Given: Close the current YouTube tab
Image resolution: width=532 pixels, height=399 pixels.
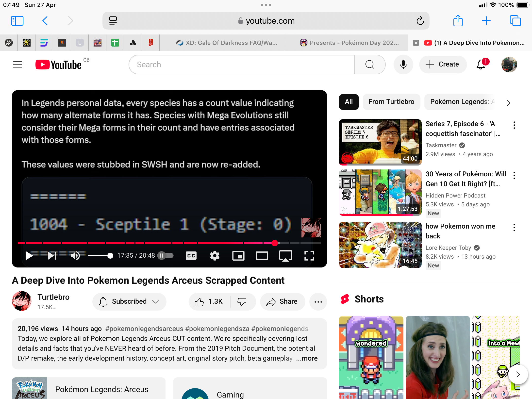Looking at the screenshot, I should (x=416, y=43).
